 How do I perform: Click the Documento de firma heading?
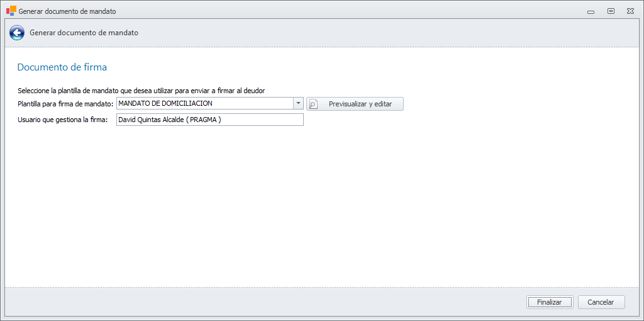[x=62, y=67]
